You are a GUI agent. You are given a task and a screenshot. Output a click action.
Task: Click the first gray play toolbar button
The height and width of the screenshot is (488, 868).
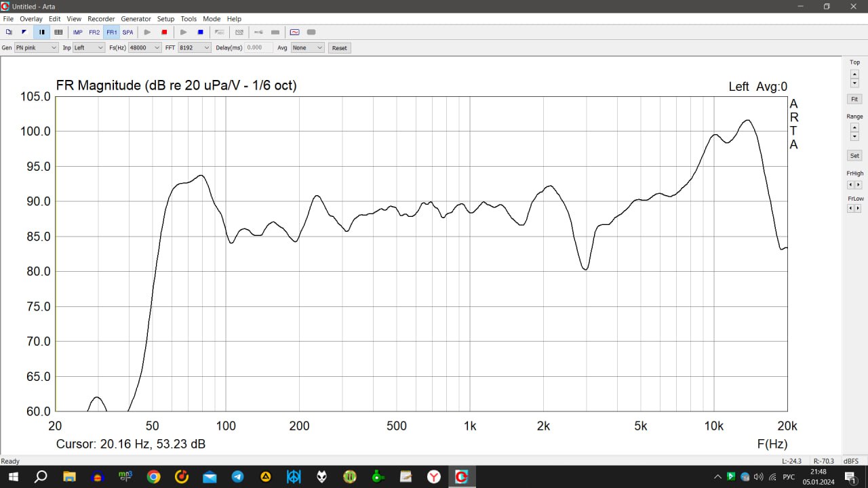point(147,32)
